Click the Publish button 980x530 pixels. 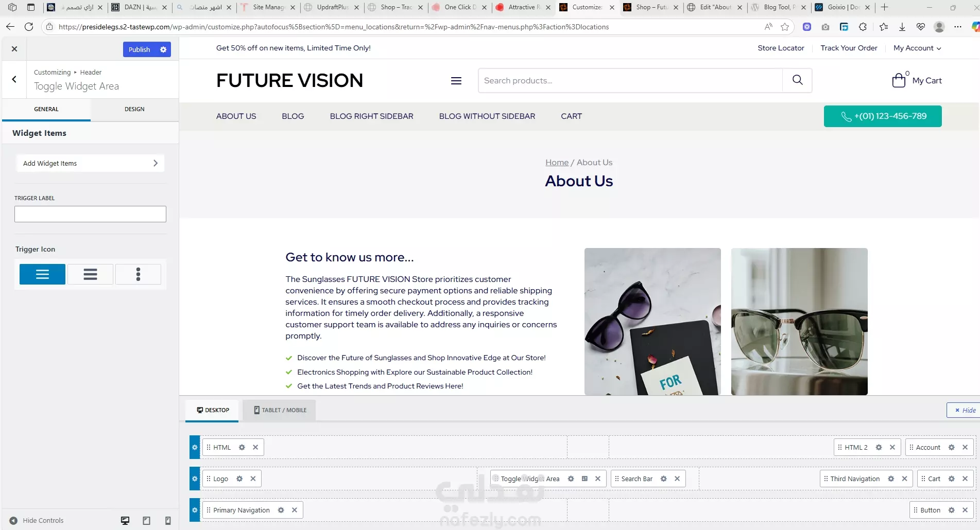[139, 49]
